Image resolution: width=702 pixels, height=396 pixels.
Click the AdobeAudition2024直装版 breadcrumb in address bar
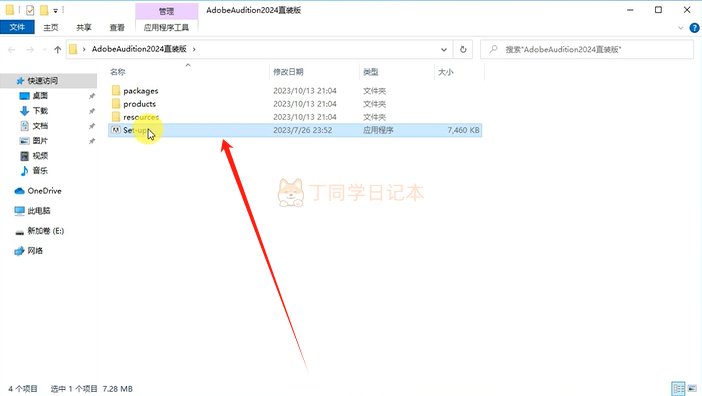(x=139, y=49)
